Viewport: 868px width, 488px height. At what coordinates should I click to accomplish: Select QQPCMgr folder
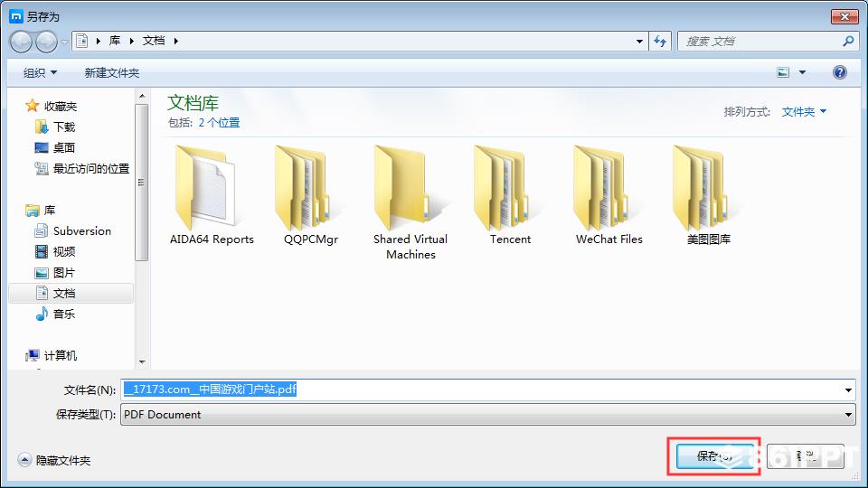(310, 195)
